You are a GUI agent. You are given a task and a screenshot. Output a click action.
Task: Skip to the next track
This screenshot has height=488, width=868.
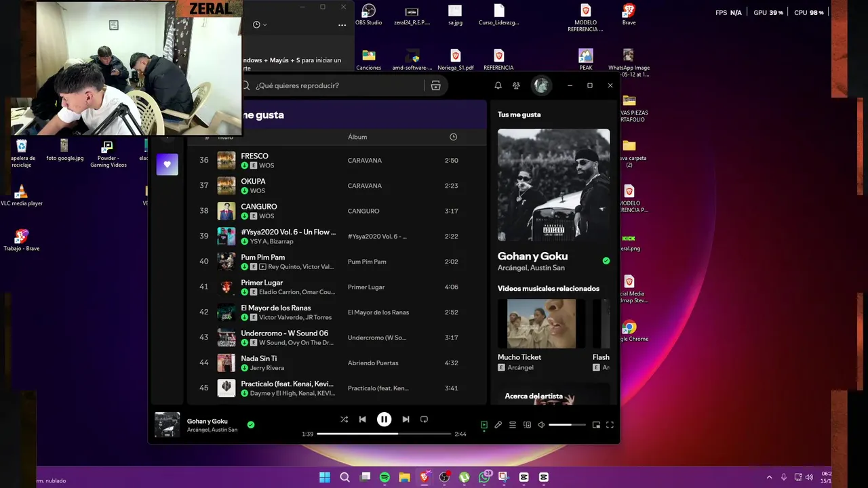406,420
